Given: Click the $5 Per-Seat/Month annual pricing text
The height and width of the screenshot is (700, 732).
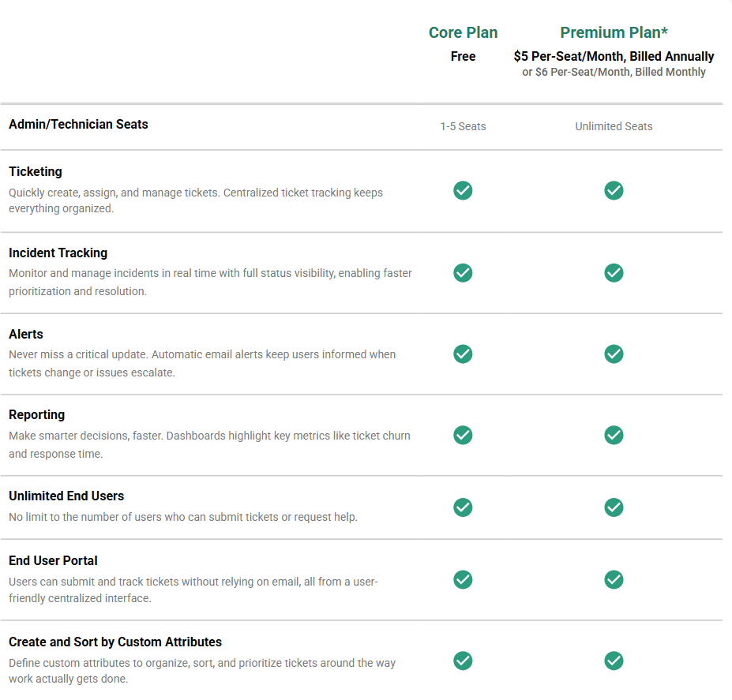Looking at the screenshot, I should coord(614,56).
